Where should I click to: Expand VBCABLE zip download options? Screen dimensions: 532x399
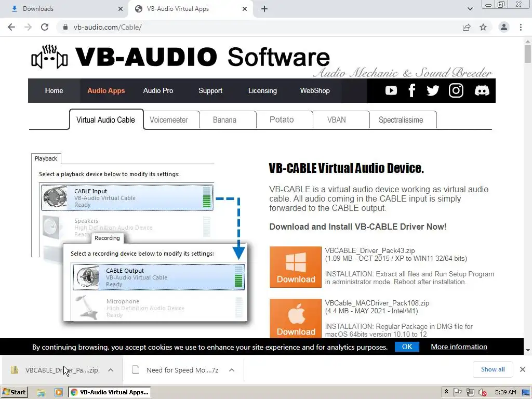tap(111, 370)
